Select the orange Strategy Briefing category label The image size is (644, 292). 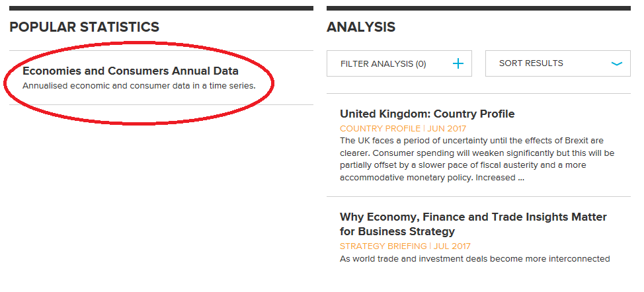click(x=383, y=246)
